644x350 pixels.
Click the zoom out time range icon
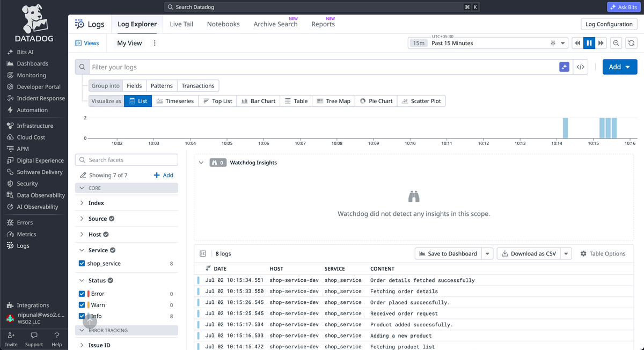point(616,43)
